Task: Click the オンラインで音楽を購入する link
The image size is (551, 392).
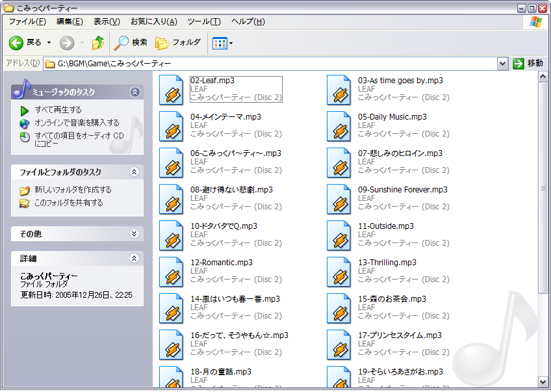Action: pyautogui.click(x=77, y=123)
